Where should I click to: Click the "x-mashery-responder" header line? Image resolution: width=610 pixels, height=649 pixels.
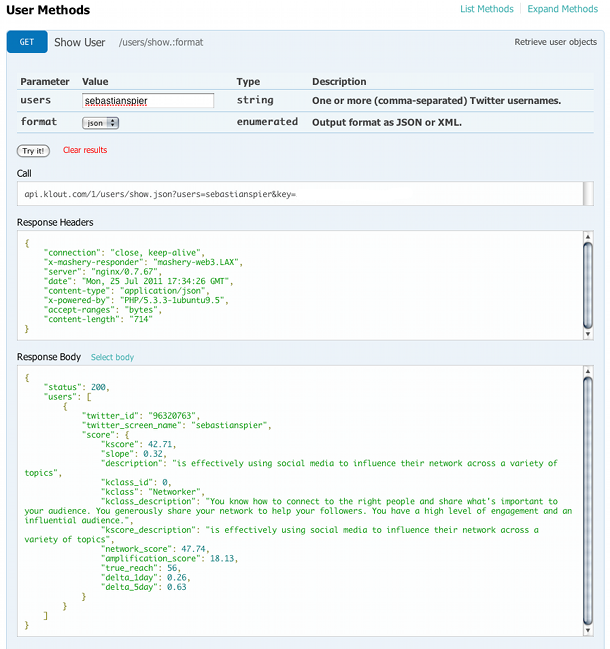(143, 262)
